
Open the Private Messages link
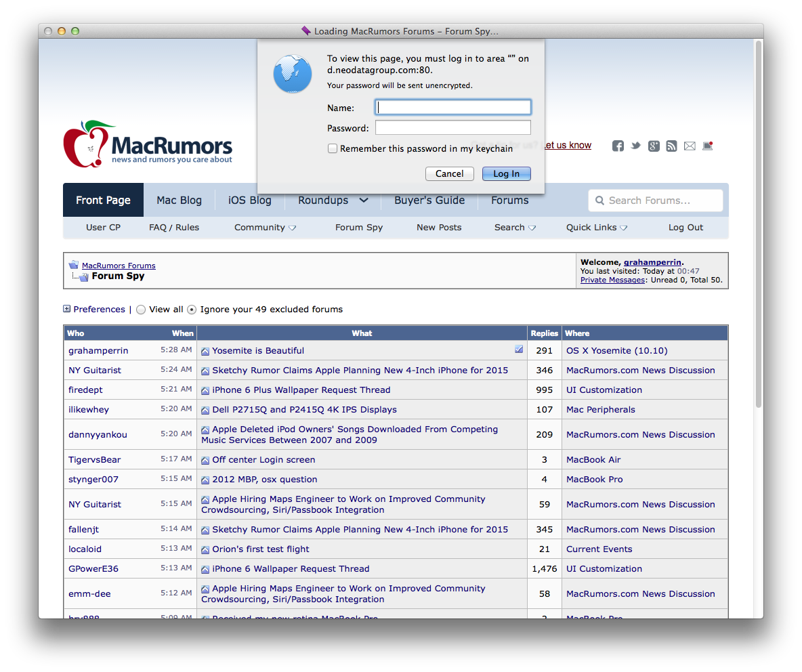(612, 280)
